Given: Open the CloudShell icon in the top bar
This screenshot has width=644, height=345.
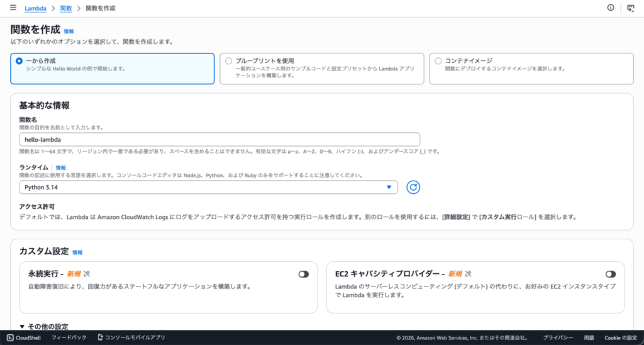Looking at the screenshot, I should [630, 8].
